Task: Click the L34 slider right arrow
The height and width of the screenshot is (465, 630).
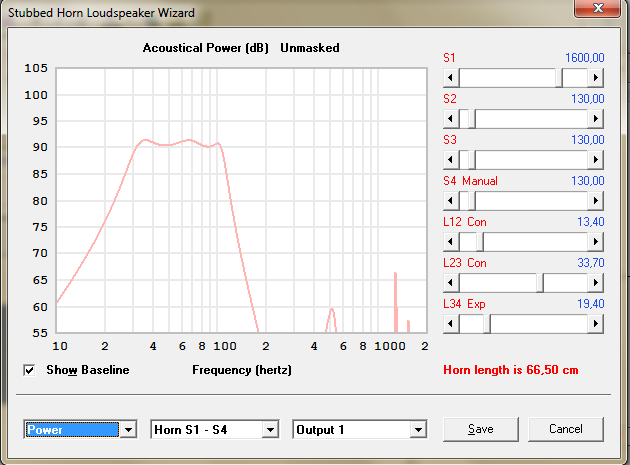Action: 595,324
